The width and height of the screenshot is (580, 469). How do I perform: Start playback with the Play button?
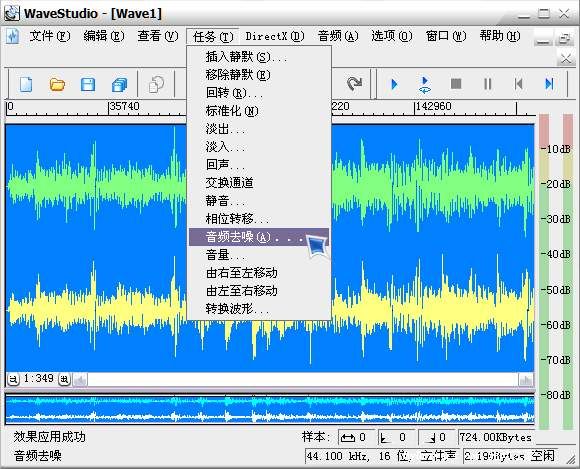click(x=394, y=84)
